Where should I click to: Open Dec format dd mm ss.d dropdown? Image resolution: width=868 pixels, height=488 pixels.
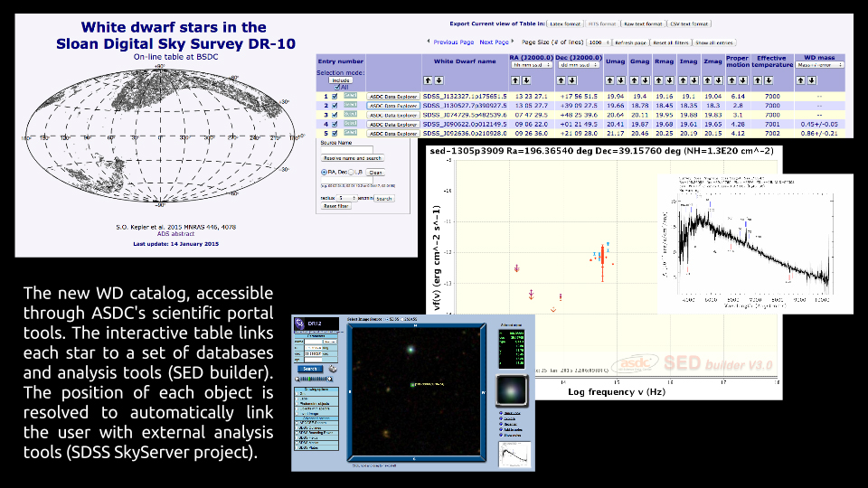578,65
